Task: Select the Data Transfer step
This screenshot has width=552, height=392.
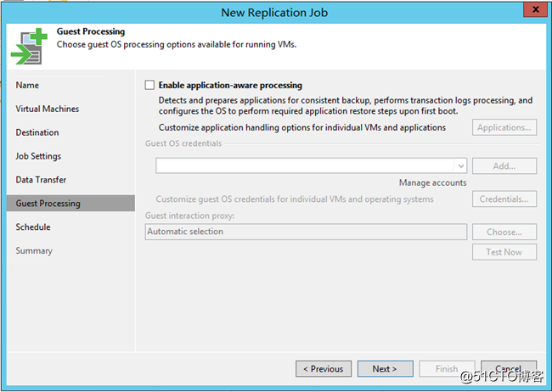Action: 41,180
